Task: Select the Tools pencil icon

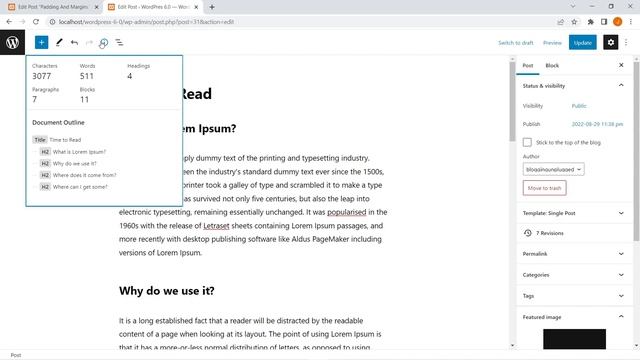Action: (x=59, y=42)
